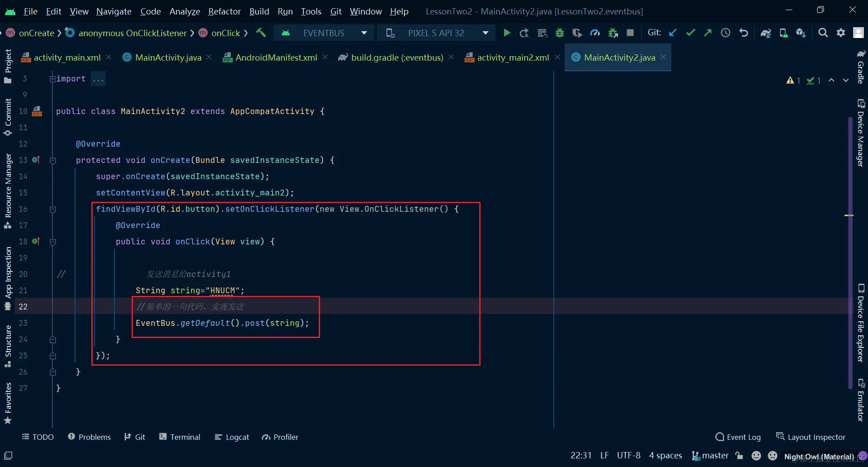The image size is (868, 467).
Task: Toggle the Project tool window
Action: (x=8, y=66)
